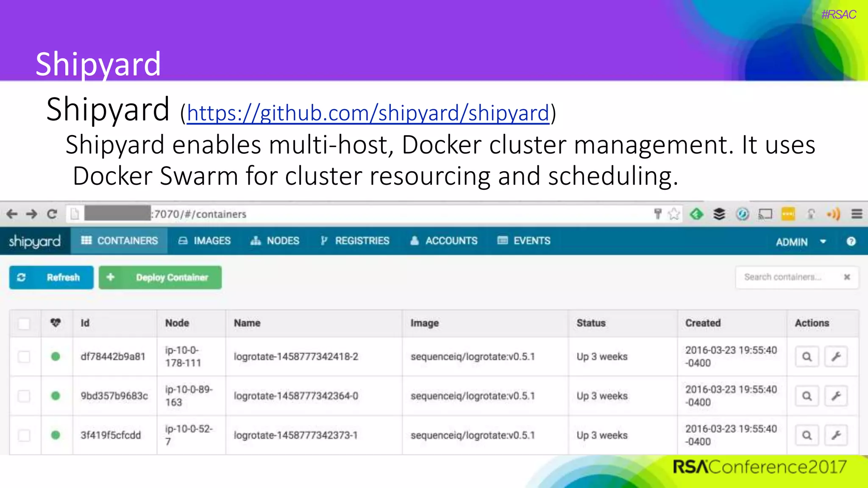Click the page icon in the address bar

75,214
